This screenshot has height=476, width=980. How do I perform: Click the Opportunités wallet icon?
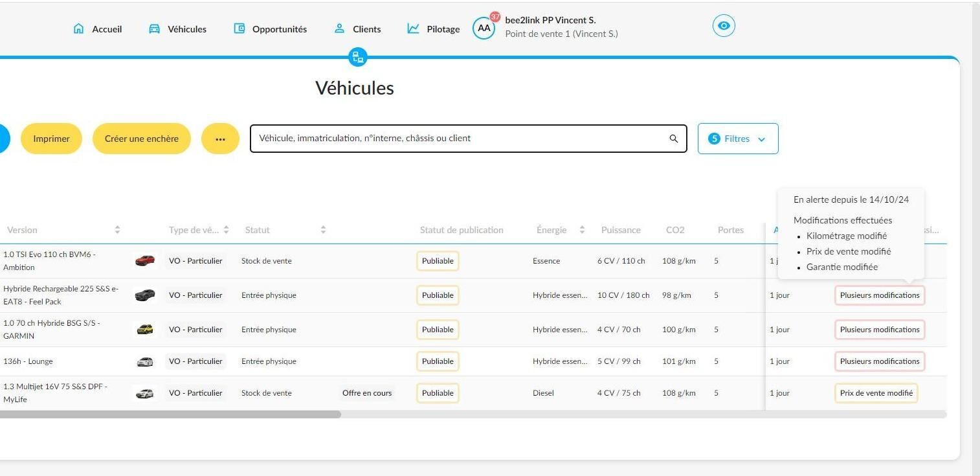(239, 28)
